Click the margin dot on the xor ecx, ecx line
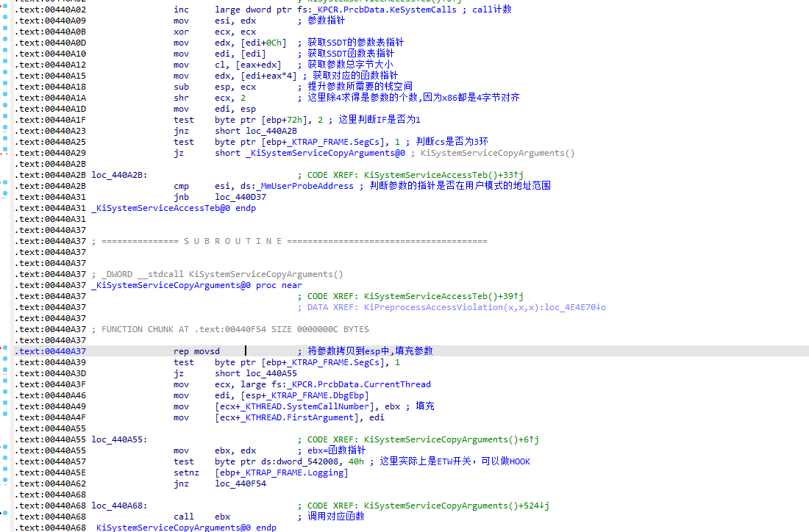809x532 pixels. 6,32
